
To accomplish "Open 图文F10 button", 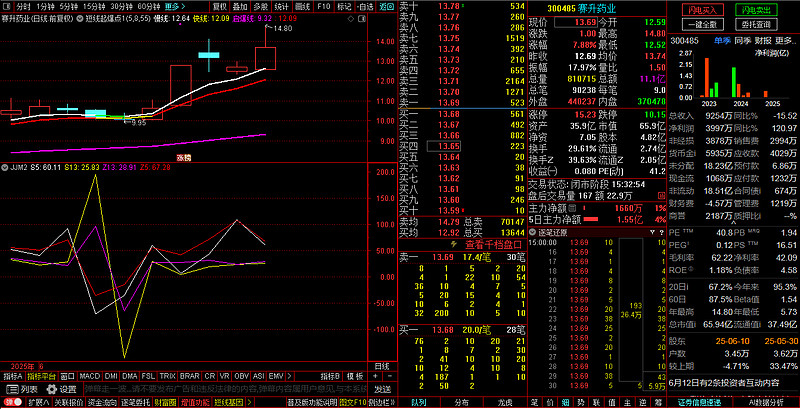I will 353,403.
